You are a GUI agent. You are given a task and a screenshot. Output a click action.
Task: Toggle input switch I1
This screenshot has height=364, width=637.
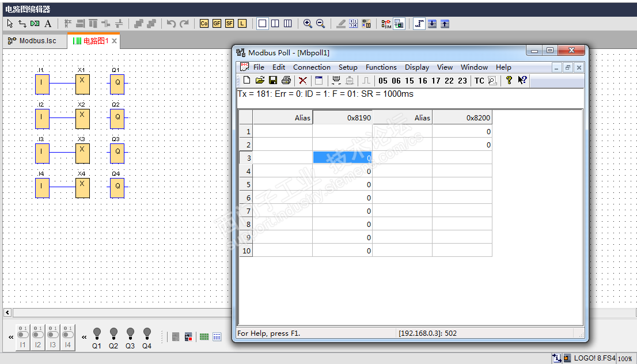click(x=23, y=337)
